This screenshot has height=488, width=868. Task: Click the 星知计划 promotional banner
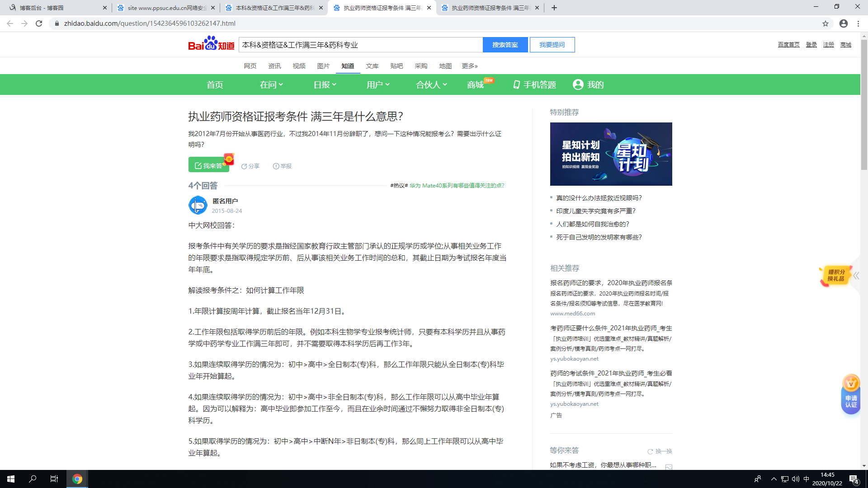611,154
